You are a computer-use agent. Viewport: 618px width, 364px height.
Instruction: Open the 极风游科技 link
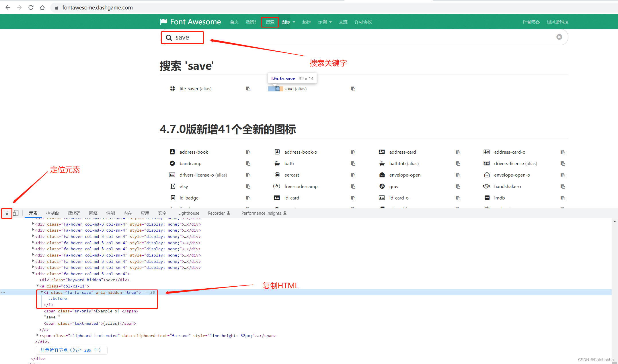pyautogui.click(x=557, y=22)
